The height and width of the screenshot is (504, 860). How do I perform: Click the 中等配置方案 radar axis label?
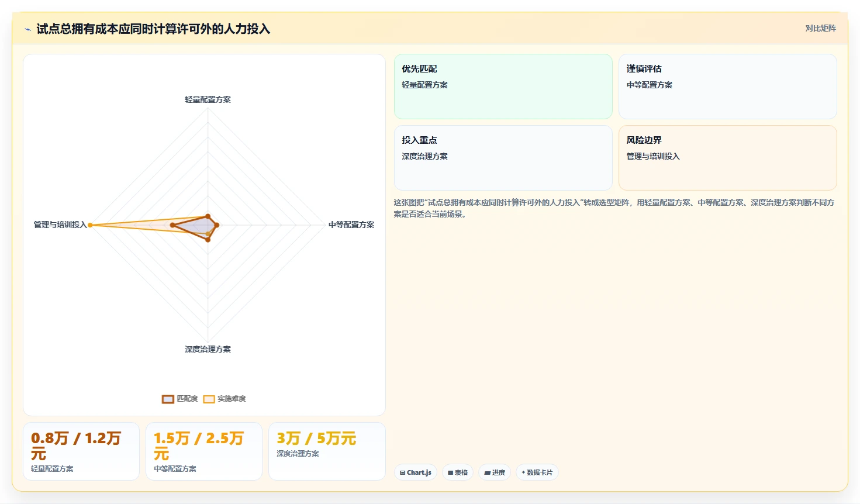(x=351, y=225)
